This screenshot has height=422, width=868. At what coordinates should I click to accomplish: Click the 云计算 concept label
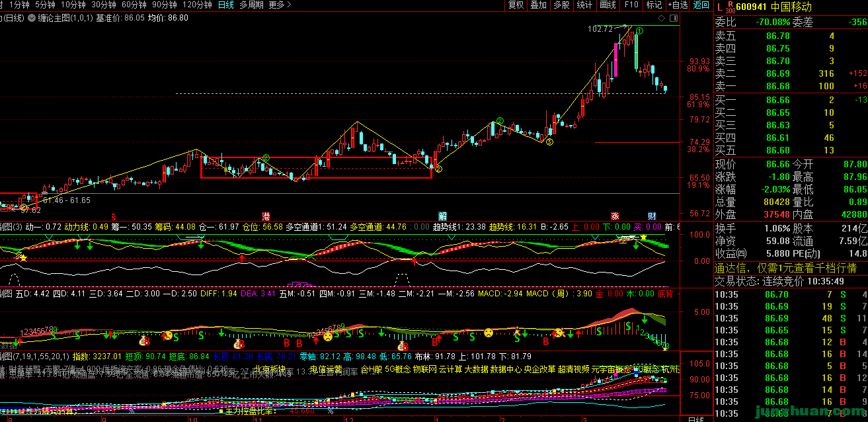point(451,369)
